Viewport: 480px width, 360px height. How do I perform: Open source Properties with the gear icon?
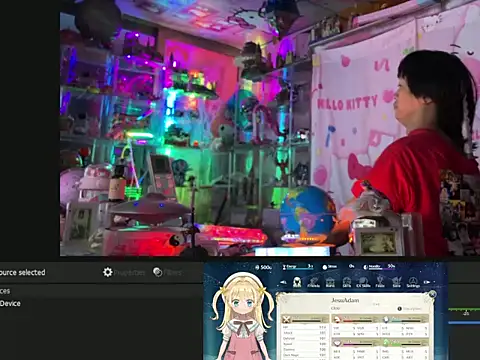(x=124, y=272)
